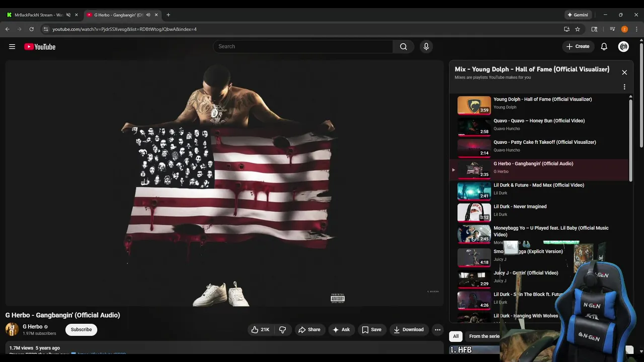Click the Juicy J - Gettin' thumbnail
644x362 pixels.
[474, 280]
